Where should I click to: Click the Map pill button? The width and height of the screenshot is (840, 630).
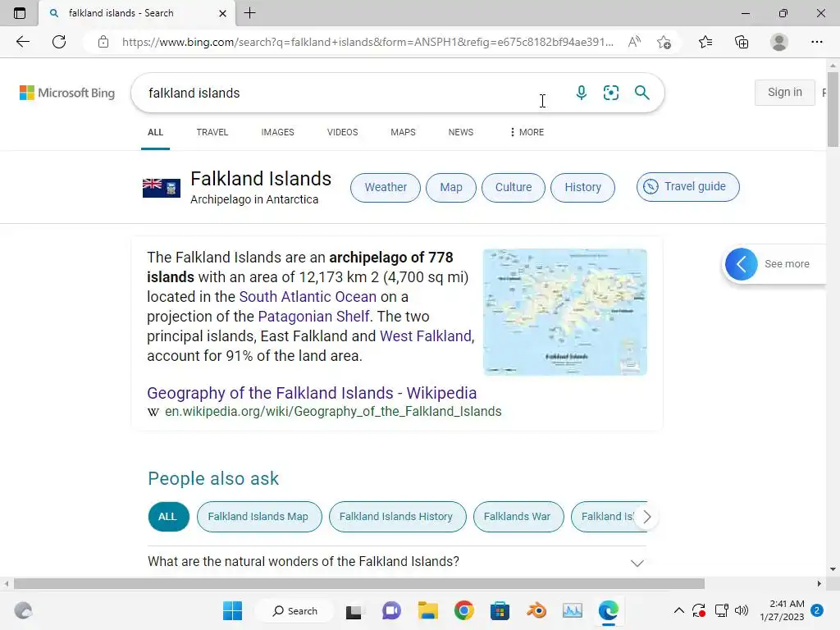pyautogui.click(x=451, y=188)
